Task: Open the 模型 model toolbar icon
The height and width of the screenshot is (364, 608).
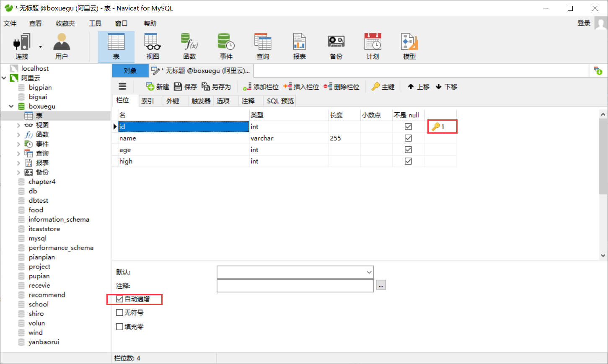Action: (x=409, y=46)
